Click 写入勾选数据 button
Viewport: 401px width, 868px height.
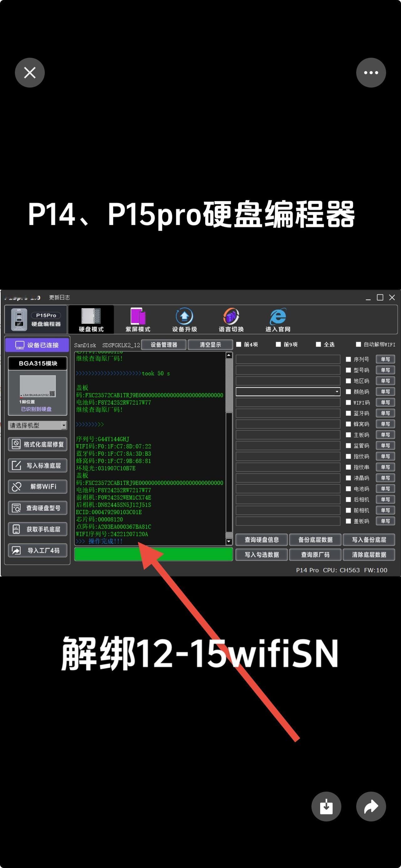(x=261, y=554)
